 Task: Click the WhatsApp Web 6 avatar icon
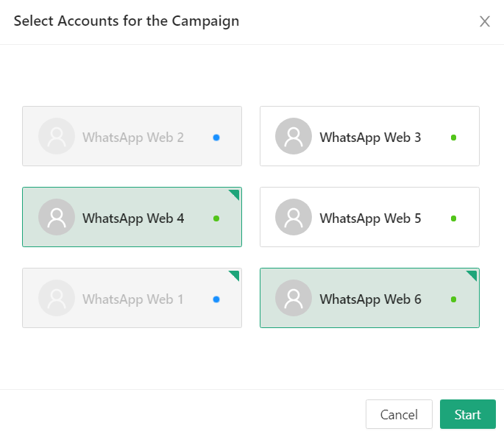(x=294, y=299)
